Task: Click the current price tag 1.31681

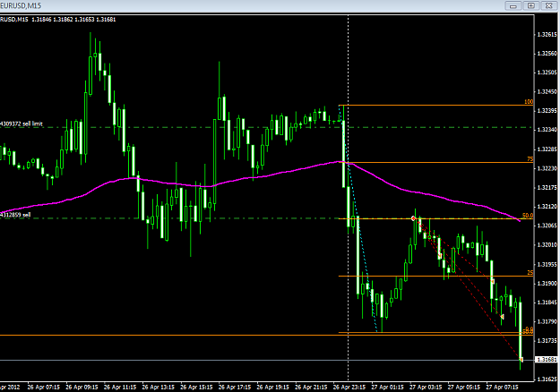Action: [x=547, y=360]
